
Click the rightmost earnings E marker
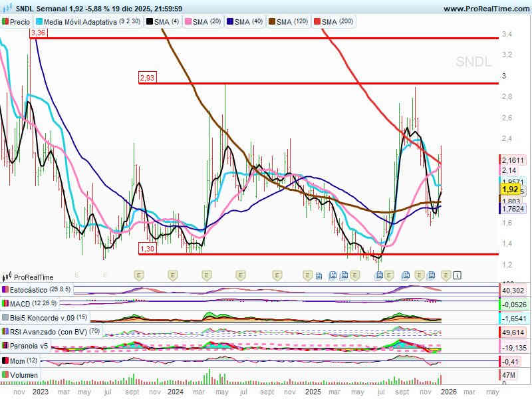(x=446, y=275)
